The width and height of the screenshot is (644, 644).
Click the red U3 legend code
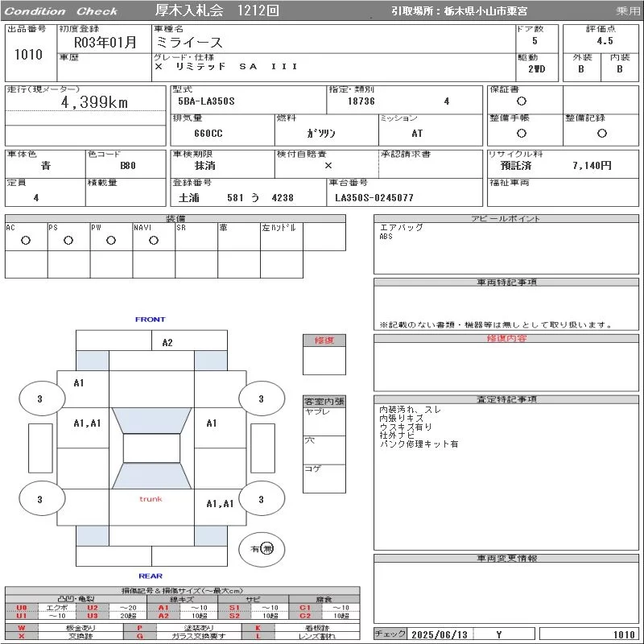click(93, 616)
